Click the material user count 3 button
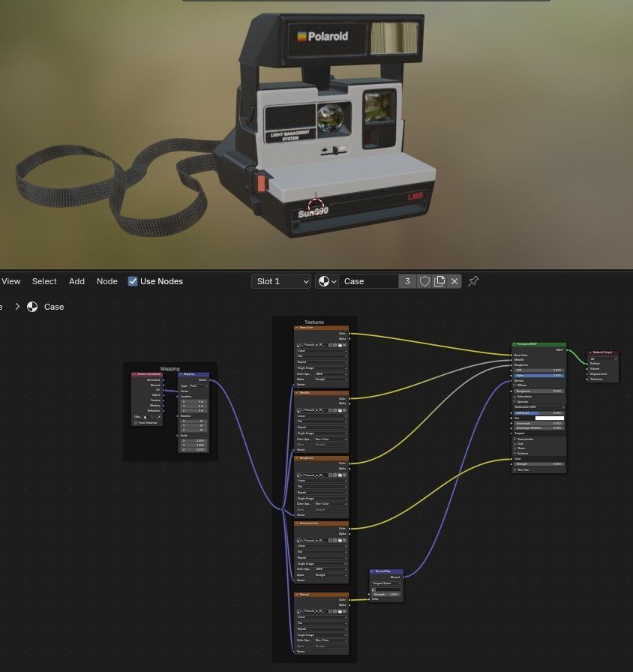Viewport: 633px width, 672px height. [407, 281]
